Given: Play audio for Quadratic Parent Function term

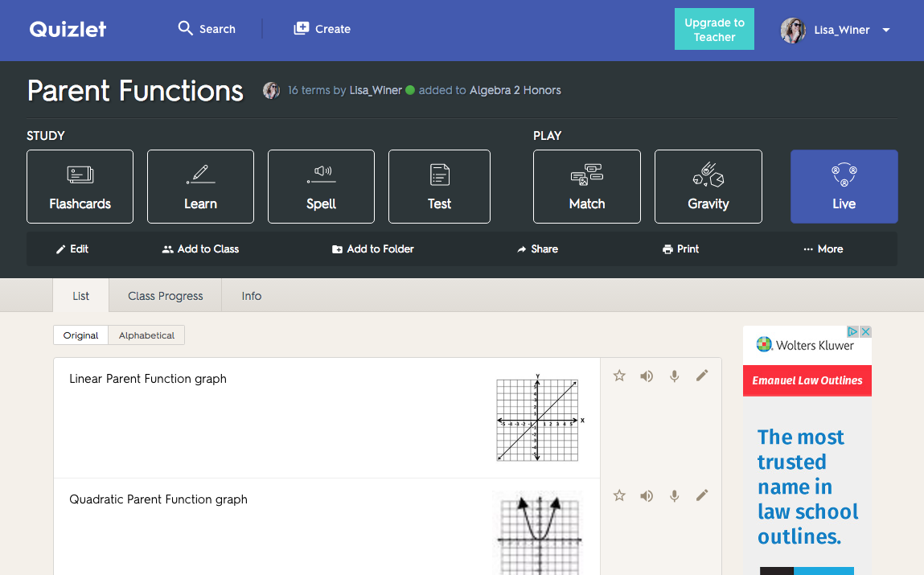Looking at the screenshot, I should coord(647,495).
